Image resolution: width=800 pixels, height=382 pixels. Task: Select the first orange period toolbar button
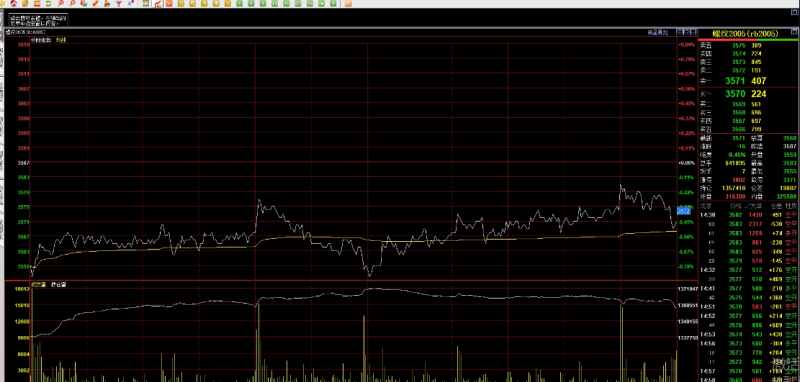click(169, 3)
